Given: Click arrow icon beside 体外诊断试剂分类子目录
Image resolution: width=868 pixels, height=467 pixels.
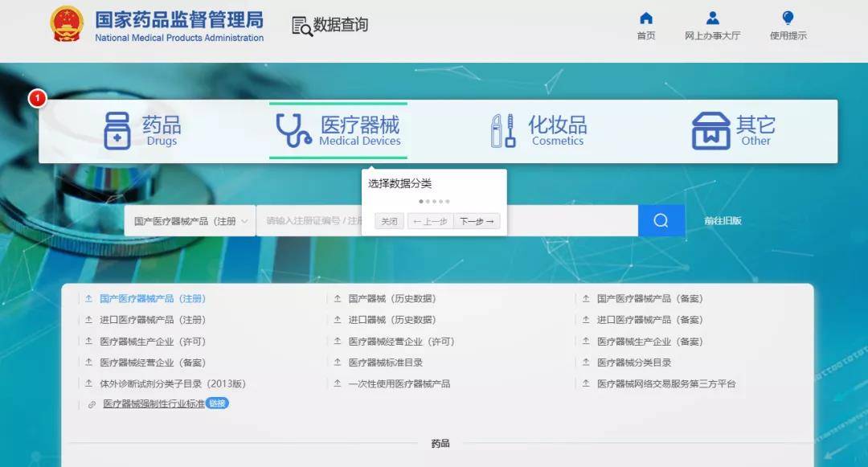Looking at the screenshot, I should [x=88, y=383].
